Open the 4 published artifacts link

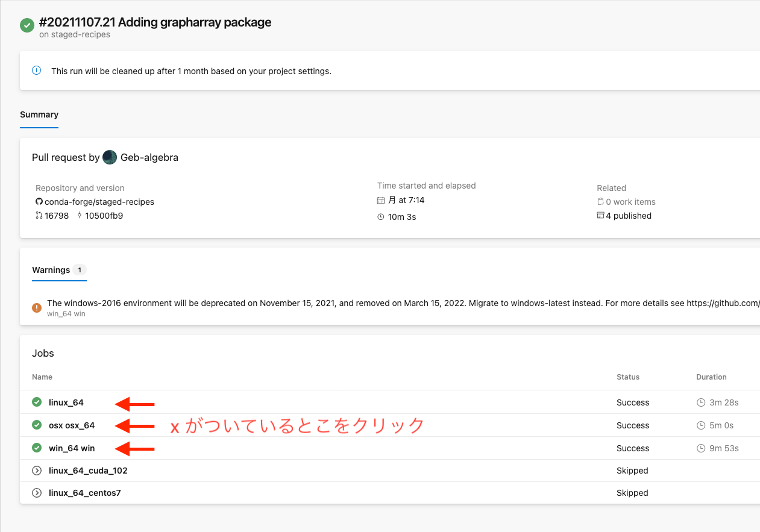click(x=628, y=216)
